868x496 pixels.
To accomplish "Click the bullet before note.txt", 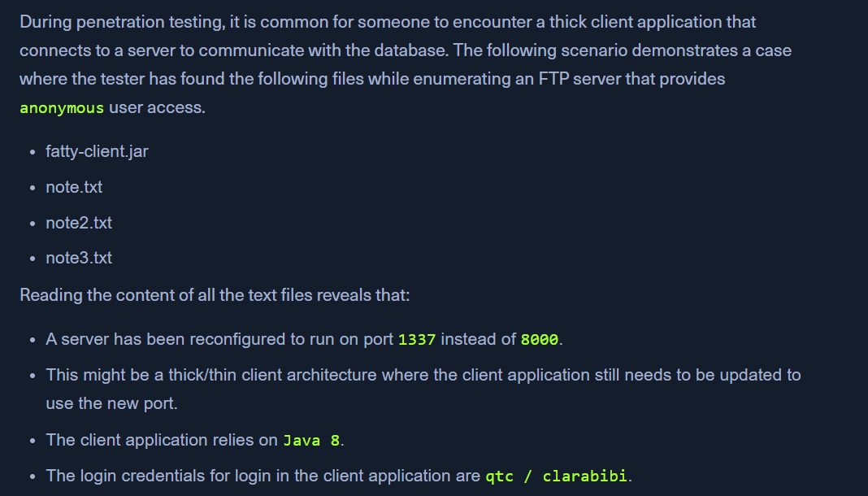I will 33,188.
